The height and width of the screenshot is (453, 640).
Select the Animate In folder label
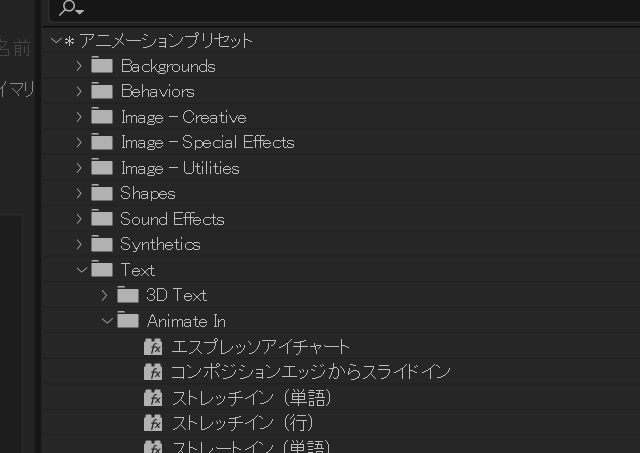click(186, 321)
